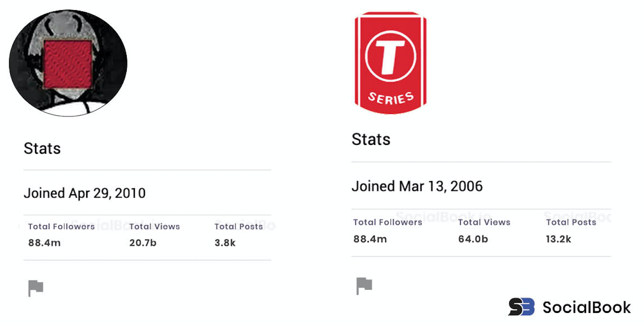Click the Total Views label above 64.0b

click(484, 222)
